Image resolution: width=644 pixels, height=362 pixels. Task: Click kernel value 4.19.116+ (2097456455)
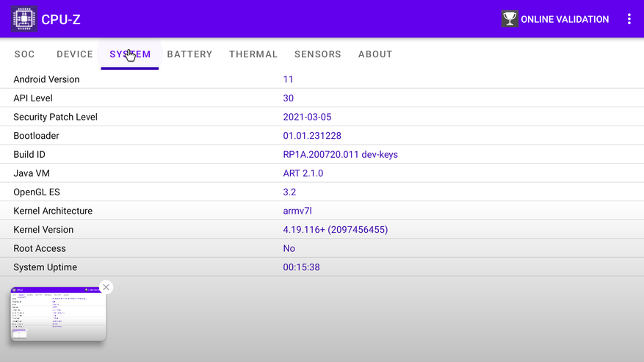point(336,230)
